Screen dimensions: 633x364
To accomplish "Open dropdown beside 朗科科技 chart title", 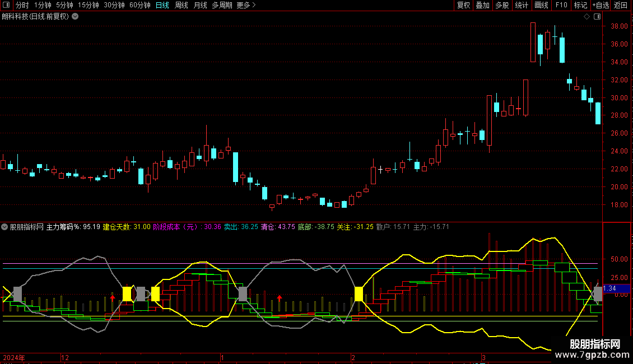I will 75,17.
